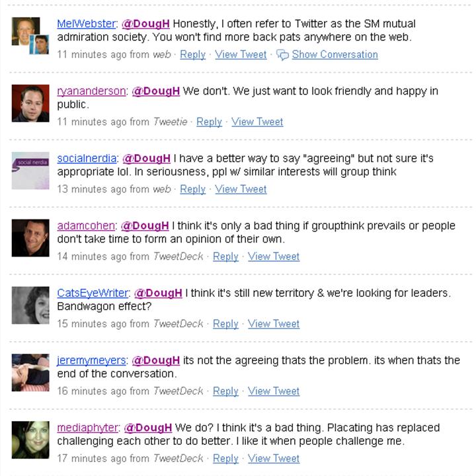View Tweet from CatsEyeWriter
476x476 pixels.
274,324
